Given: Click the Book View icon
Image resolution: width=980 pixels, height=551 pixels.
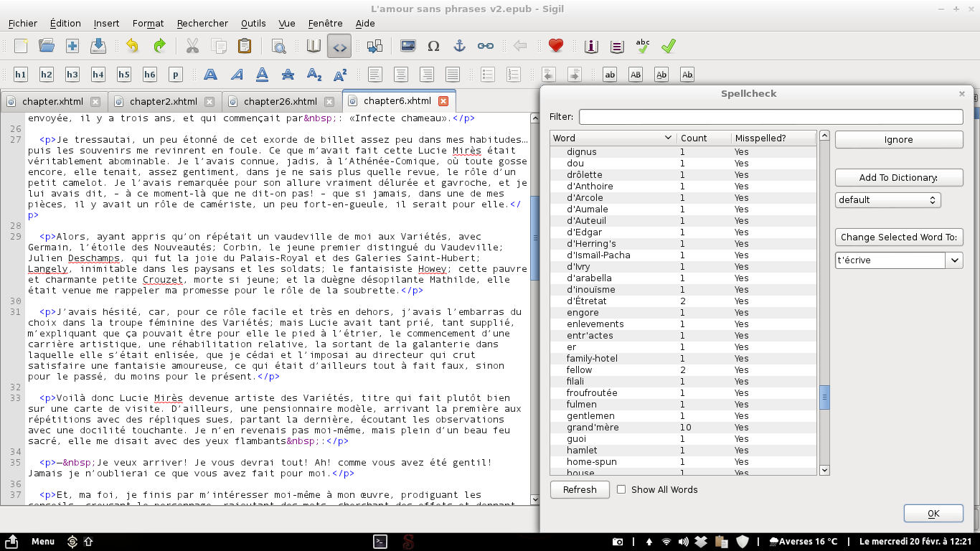Looking at the screenshot, I should point(314,46).
